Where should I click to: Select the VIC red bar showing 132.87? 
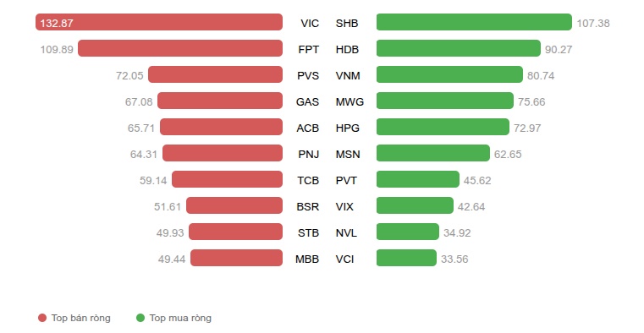(159, 22)
